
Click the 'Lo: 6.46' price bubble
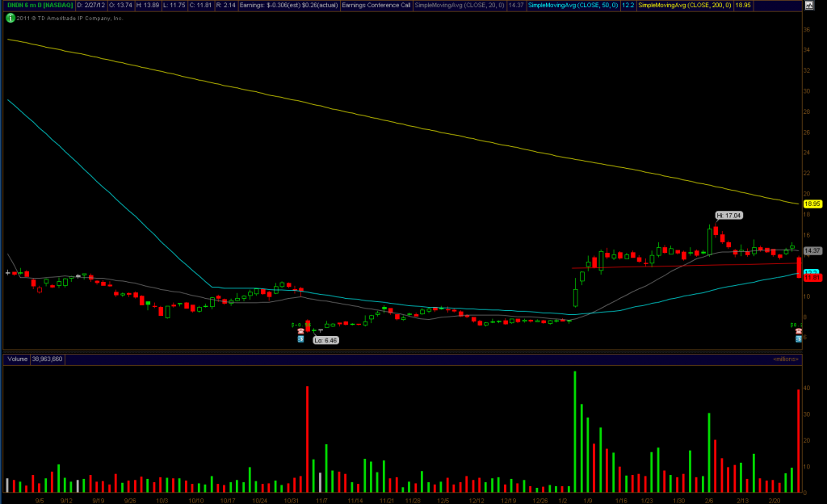[325, 341]
